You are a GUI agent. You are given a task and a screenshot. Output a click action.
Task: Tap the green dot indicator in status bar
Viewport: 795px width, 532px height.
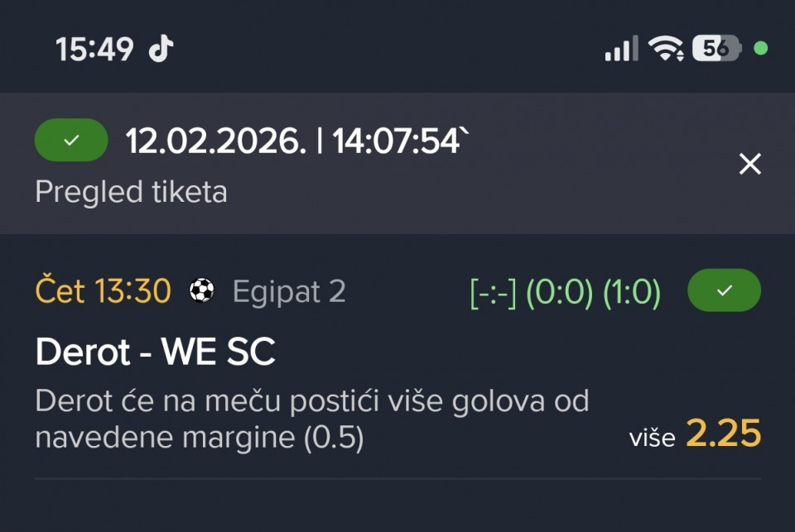[x=760, y=49]
